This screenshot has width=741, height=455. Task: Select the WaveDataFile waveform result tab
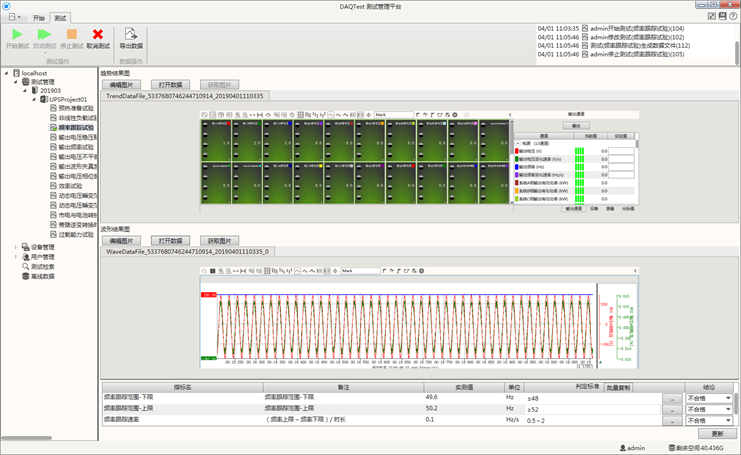[188, 252]
